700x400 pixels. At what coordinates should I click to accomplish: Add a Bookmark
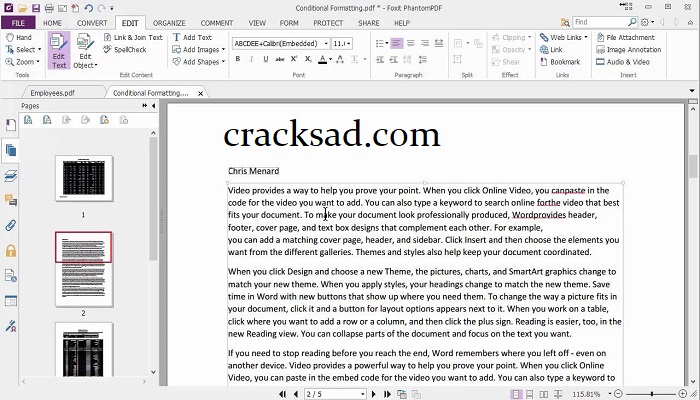tap(560, 62)
